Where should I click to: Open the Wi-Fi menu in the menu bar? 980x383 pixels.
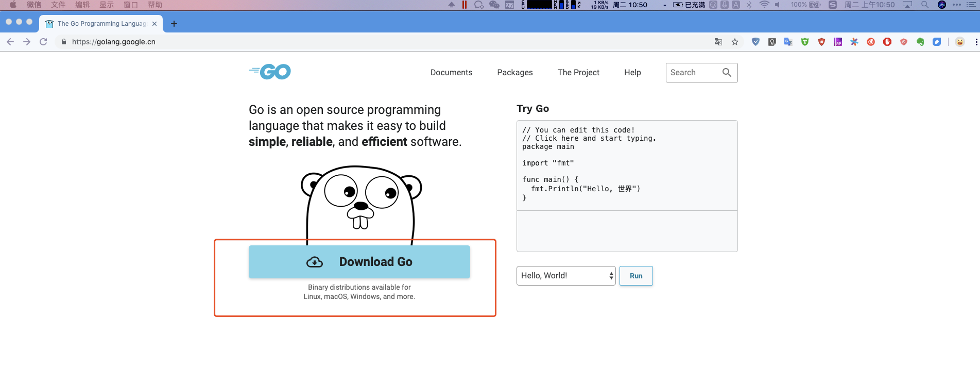point(764,5)
